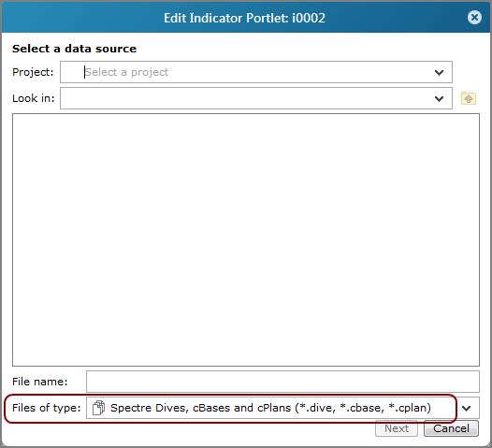
Task: Cancel the data source selection
Action: pos(451,428)
